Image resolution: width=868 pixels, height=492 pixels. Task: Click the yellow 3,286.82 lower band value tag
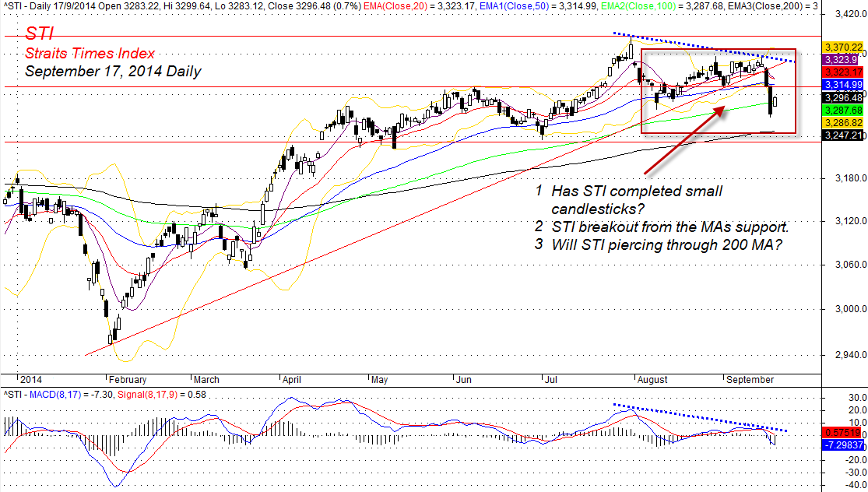click(843, 123)
